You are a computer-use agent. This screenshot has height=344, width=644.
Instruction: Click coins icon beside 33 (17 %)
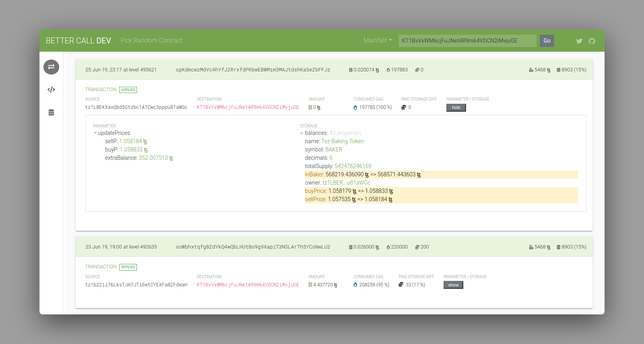click(x=401, y=284)
